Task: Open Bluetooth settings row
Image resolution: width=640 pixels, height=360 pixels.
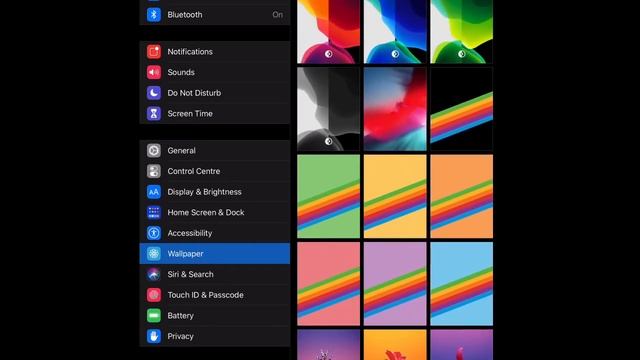Action: (215, 15)
